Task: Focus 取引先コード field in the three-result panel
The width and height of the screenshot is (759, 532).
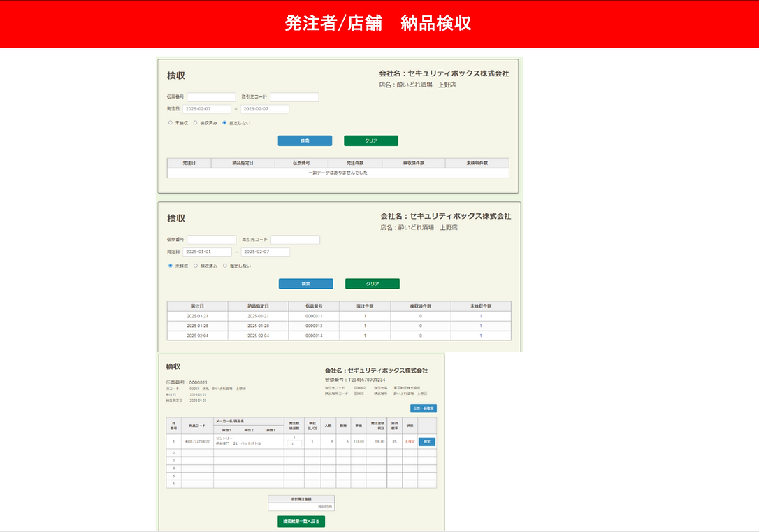Action: 295,240
